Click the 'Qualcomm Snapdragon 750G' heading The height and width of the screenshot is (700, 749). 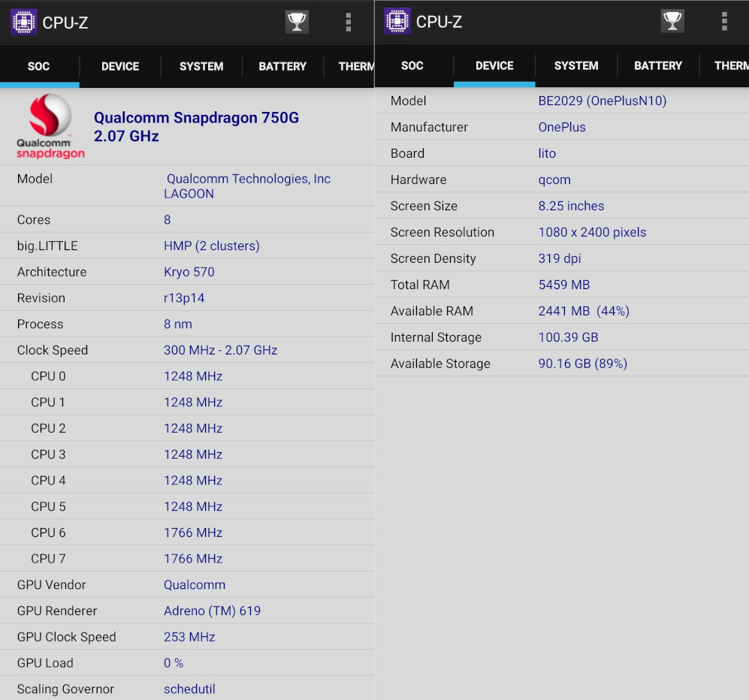[x=196, y=117]
